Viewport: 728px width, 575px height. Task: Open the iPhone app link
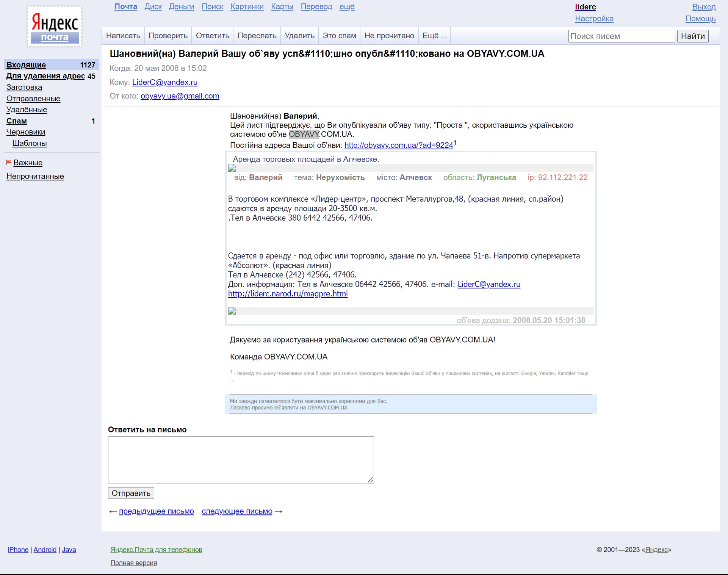pyautogui.click(x=18, y=550)
